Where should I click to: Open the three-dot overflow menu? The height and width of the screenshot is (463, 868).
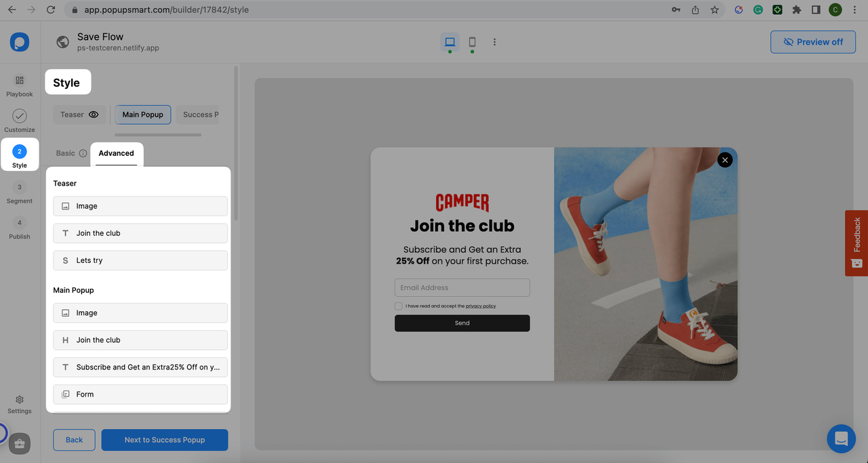pyautogui.click(x=494, y=41)
